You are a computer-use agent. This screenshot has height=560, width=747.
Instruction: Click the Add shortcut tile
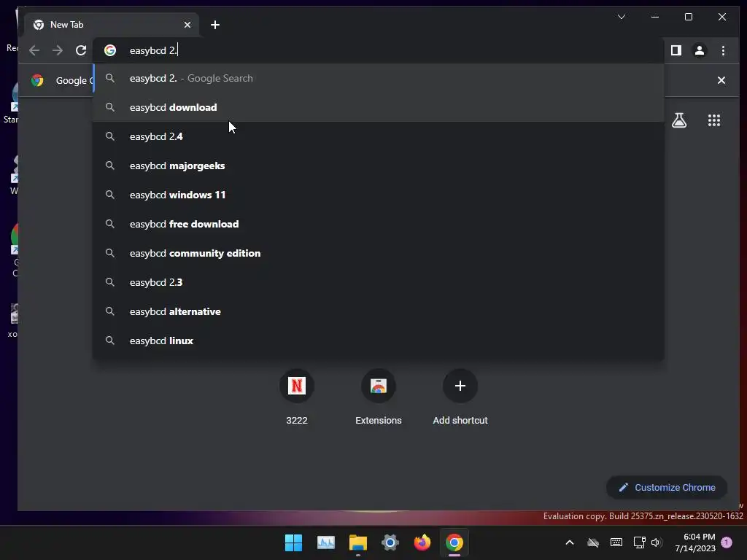click(x=460, y=397)
